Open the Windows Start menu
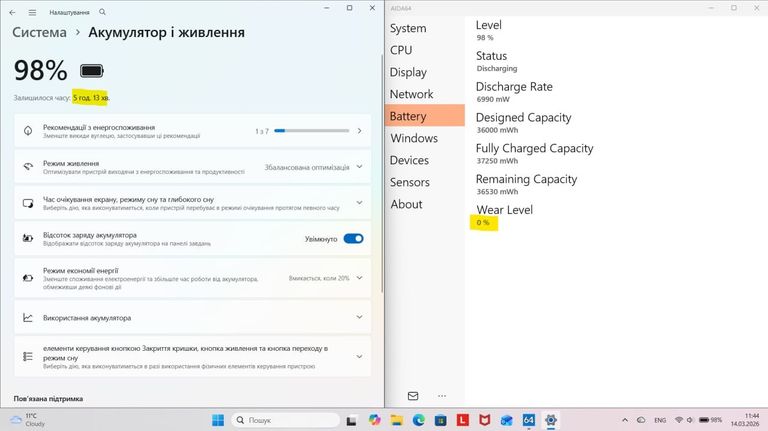 [218, 420]
